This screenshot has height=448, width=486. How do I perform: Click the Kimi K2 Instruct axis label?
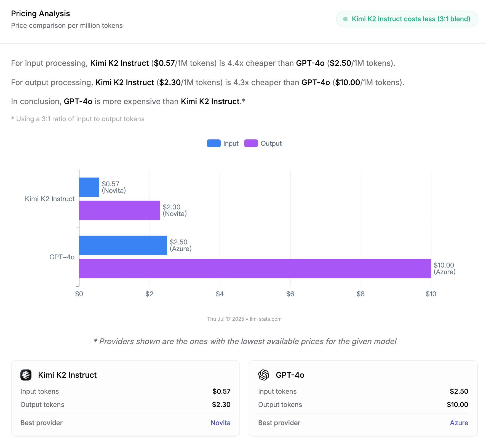pos(50,199)
